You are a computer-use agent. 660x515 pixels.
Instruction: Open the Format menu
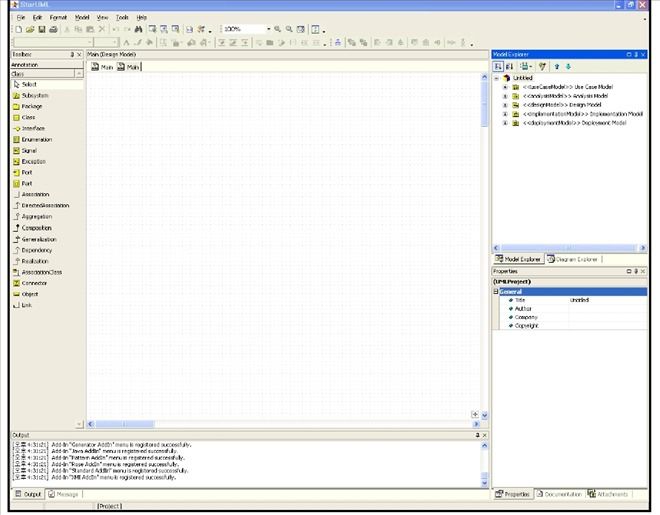click(x=58, y=17)
